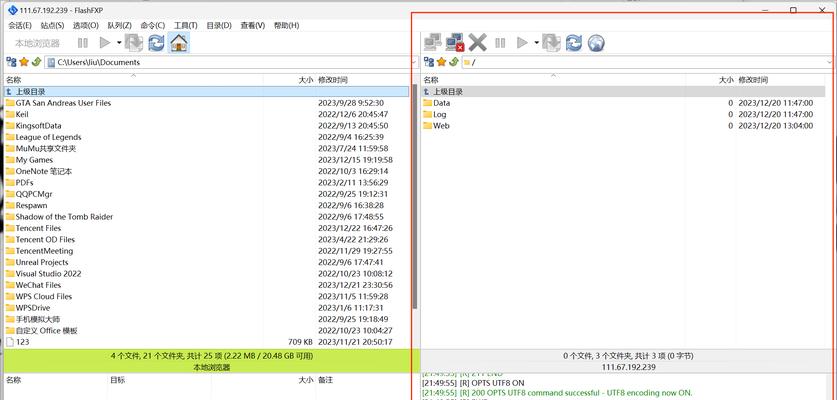Click the remote disconnect icon
The width and height of the screenshot is (837, 400).
point(455,43)
